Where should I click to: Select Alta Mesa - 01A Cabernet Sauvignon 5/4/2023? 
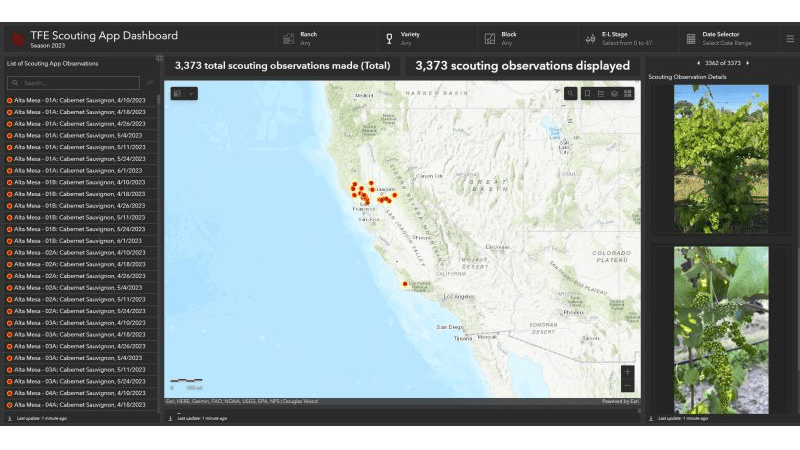tap(80, 136)
